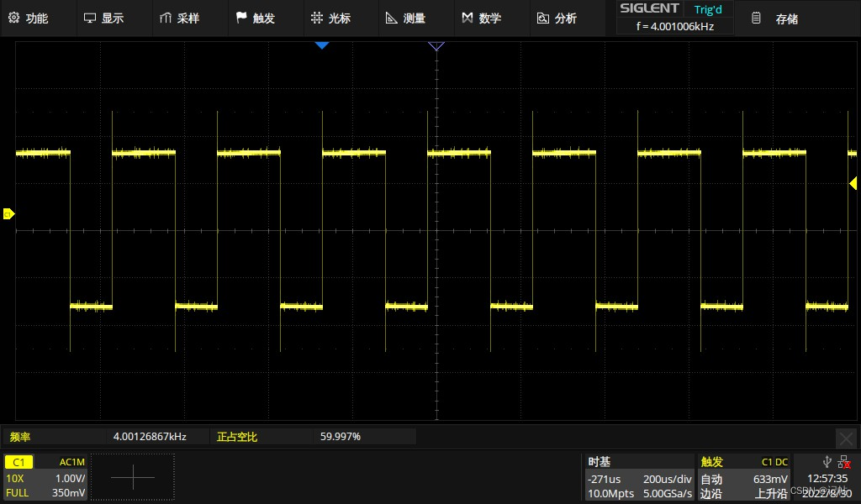Click the 200us/div timebase value
This screenshot has height=504, width=861.
pyautogui.click(x=668, y=479)
